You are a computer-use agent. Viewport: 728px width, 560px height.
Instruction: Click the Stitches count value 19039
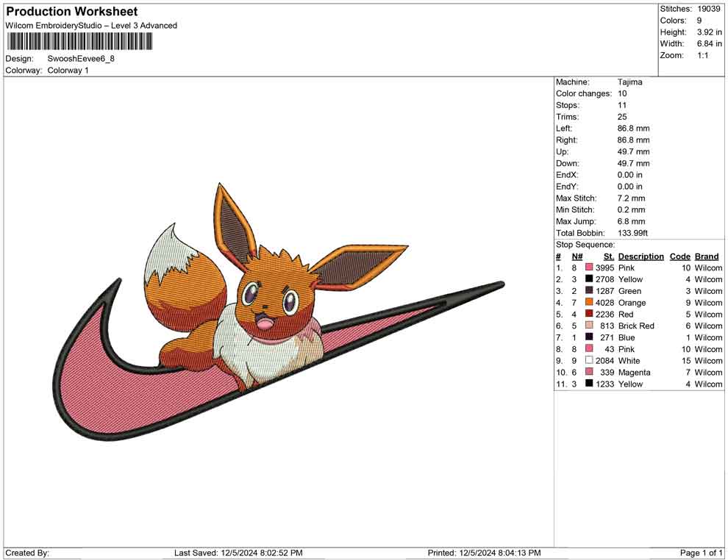pyautogui.click(x=709, y=9)
